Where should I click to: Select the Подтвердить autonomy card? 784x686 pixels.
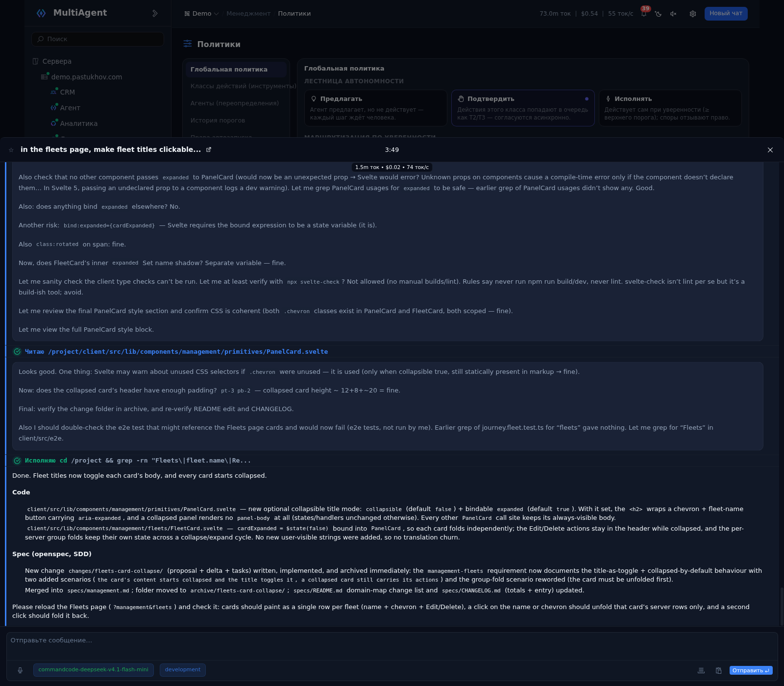click(523, 108)
